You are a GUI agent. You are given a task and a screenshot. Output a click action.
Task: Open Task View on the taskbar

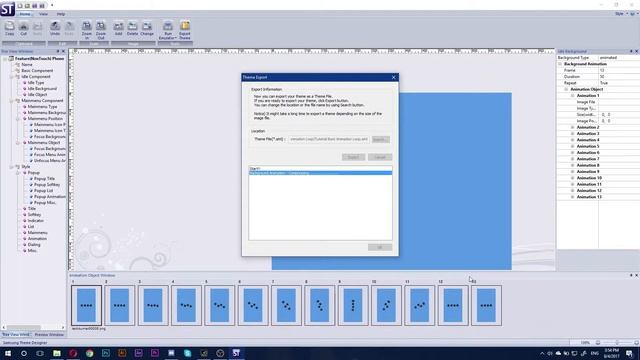tap(40, 353)
